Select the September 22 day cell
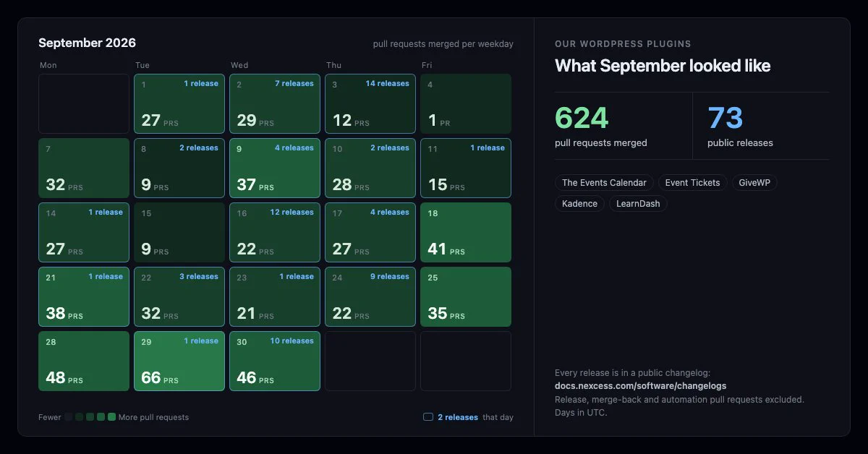Image resolution: width=868 pixels, height=454 pixels. [x=179, y=297]
